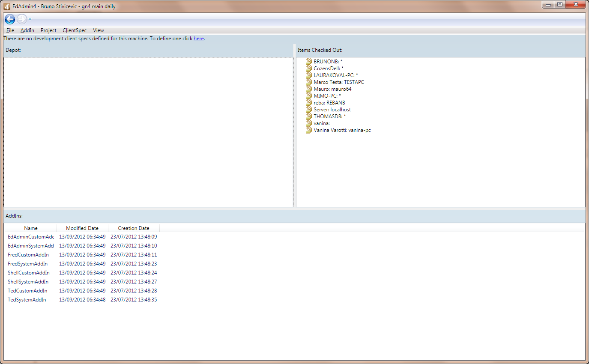Screen dimensions: 589x364
Task: Select 'Mauro: mauro64' item
Action: coord(332,89)
